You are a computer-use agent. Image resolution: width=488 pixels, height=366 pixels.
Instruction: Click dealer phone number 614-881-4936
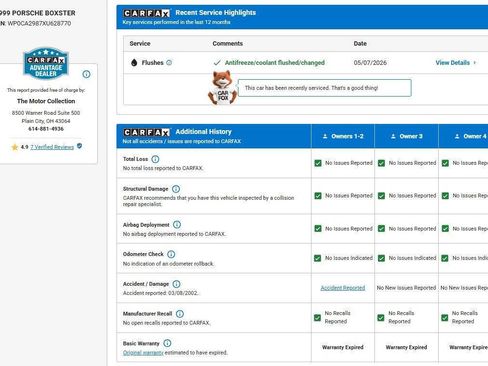pyautogui.click(x=46, y=129)
